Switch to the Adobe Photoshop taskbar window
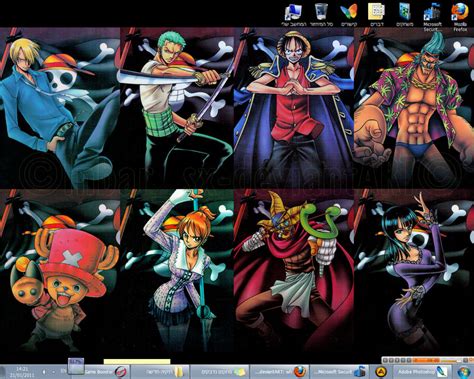The height and width of the screenshot is (379, 474). 422,372
